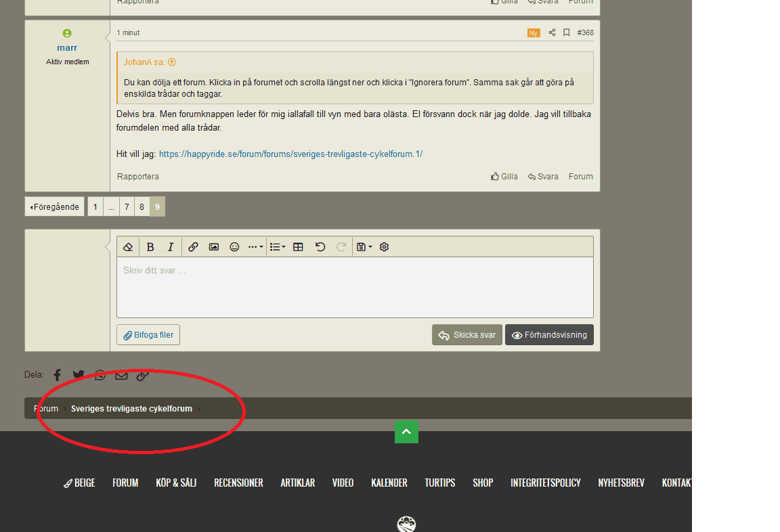Screen dimensions: 780x532
Task: Open the list formatting dropdown
Action: [x=277, y=247]
